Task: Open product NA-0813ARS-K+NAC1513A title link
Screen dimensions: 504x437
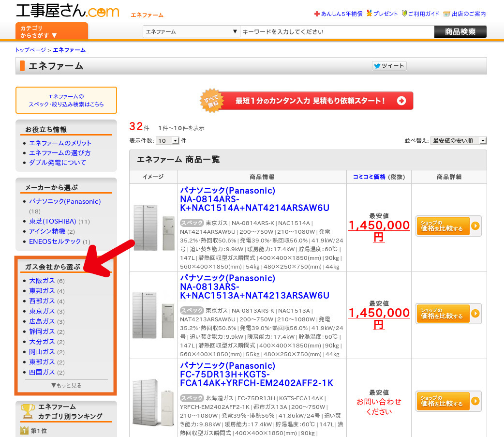Action: pyautogui.click(x=254, y=287)
